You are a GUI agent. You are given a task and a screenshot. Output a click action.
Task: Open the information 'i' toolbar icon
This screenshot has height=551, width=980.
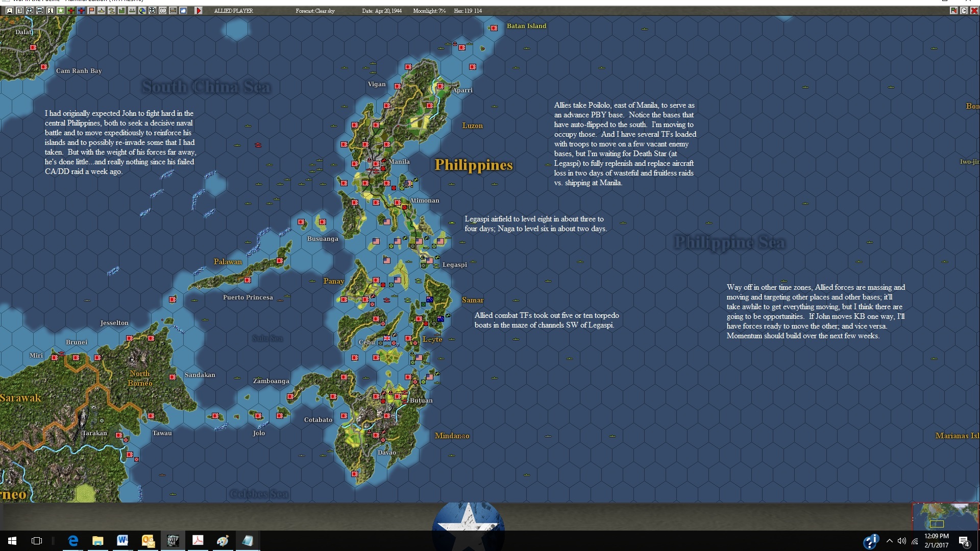tap(51, 10)
